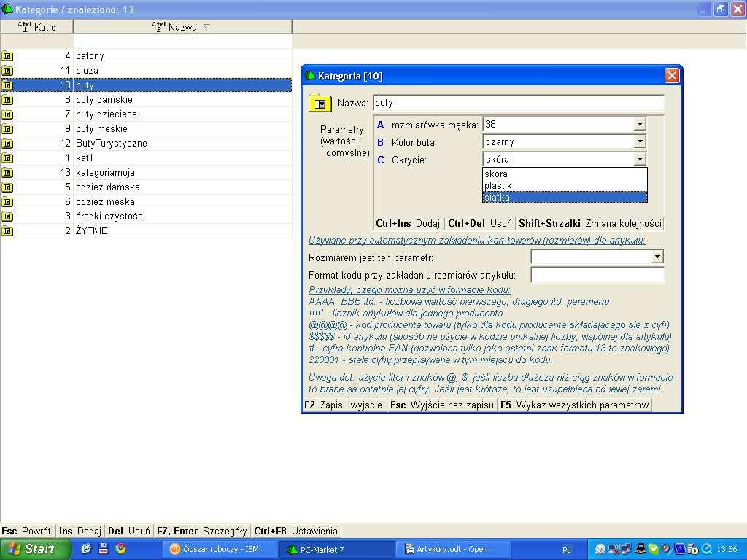
Task: Click the 'Format kodu' input field
Action: pos(597,275)
